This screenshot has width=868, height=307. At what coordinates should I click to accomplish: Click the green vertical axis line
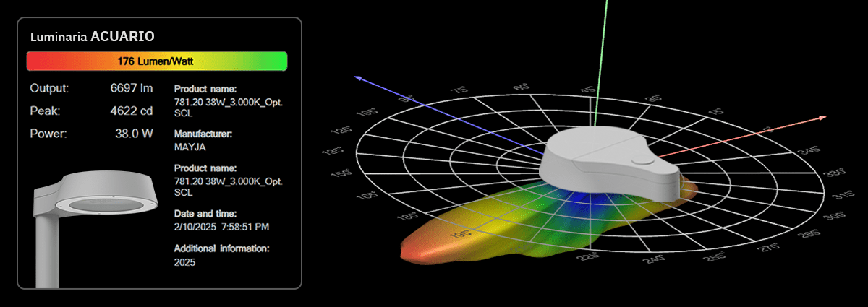click(x=600, y=61)
